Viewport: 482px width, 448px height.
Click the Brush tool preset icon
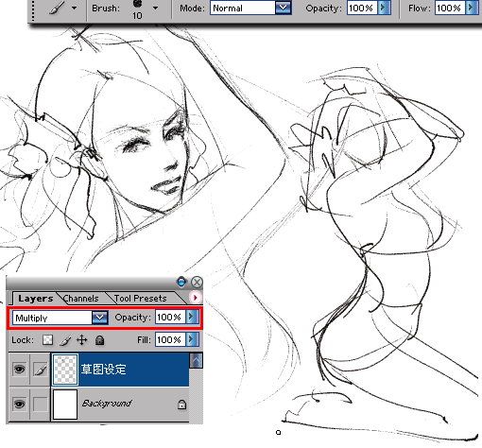point(57,8)
